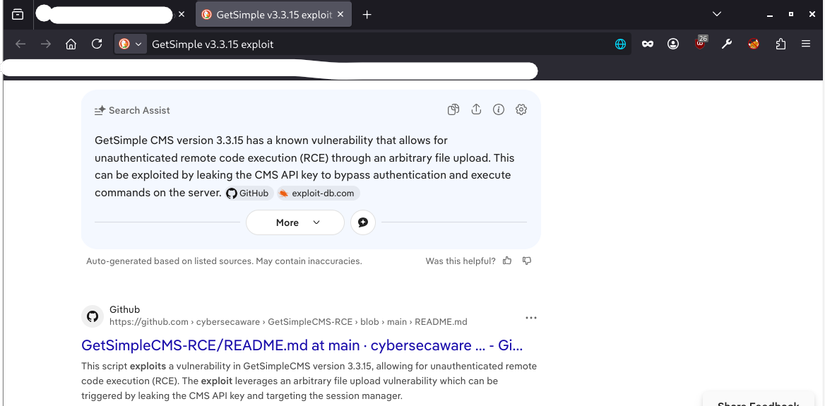Click 'Was this helpful?' text
This screenshot has height=406, width=825.
tap(460, 261)
